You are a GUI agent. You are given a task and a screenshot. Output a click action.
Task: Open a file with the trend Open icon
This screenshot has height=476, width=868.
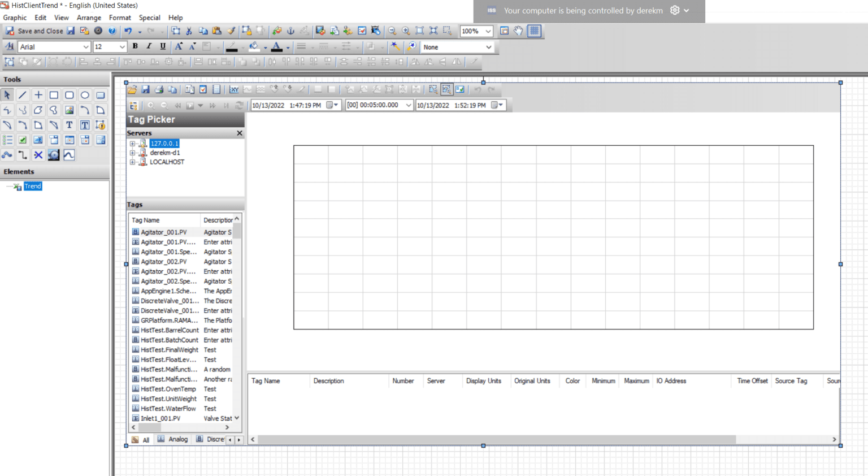point(132,89)
